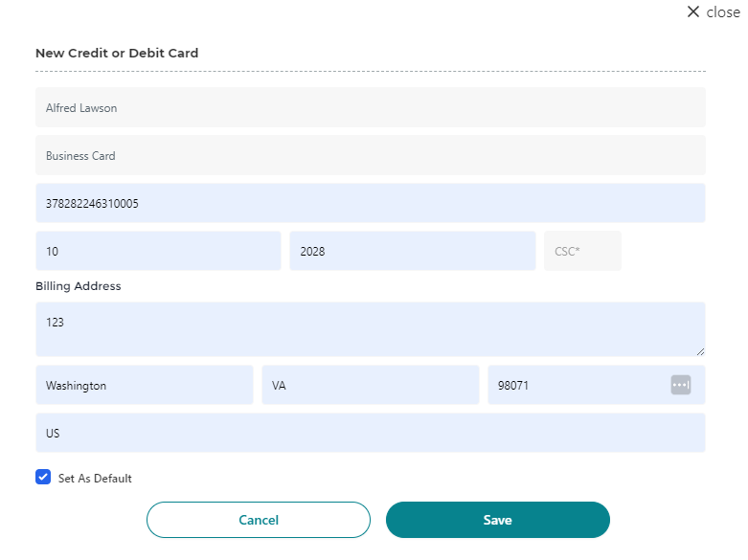Click the X icon to close dialog
This screenshot has width=748, height=560.
pos(693,12)
